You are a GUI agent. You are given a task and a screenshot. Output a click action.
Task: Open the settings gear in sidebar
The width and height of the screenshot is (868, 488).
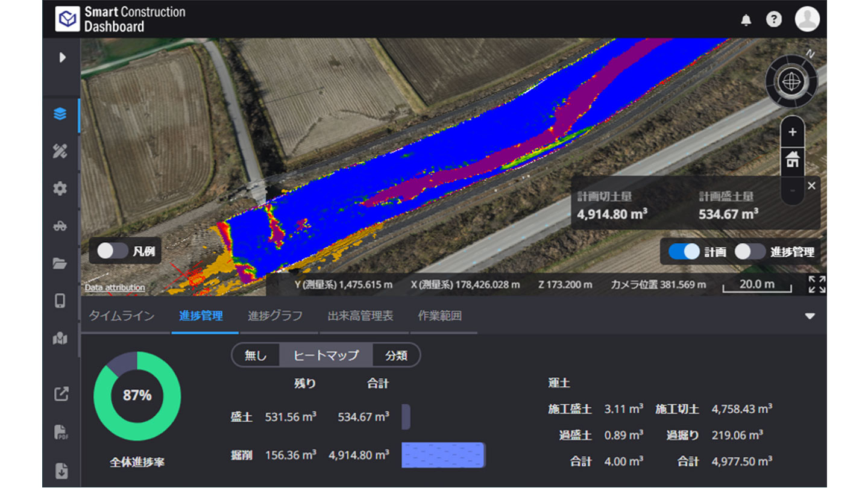click(60, 189)
